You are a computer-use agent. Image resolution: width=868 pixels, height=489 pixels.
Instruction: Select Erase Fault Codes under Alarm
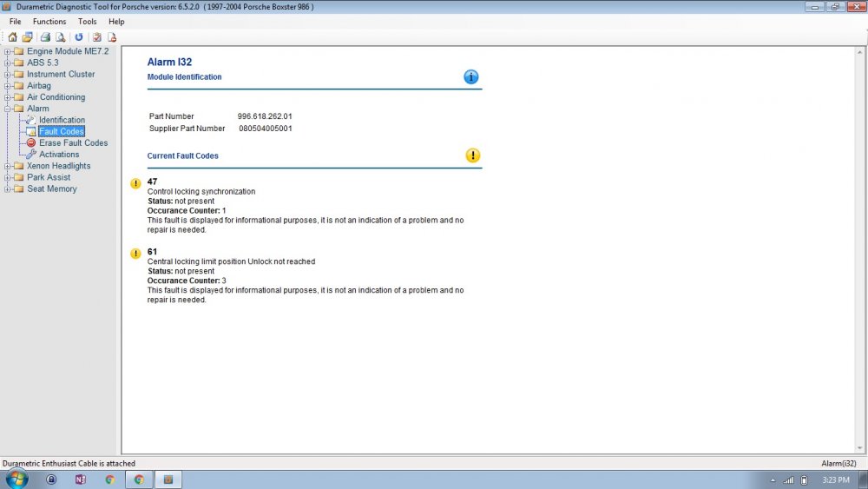pyautogui.click(x=73, y=143)
